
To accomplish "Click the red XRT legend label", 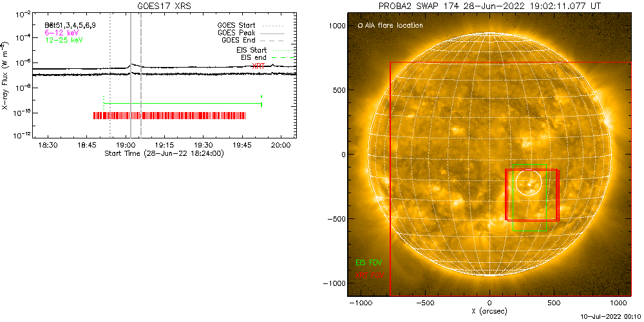I will 258,65.
